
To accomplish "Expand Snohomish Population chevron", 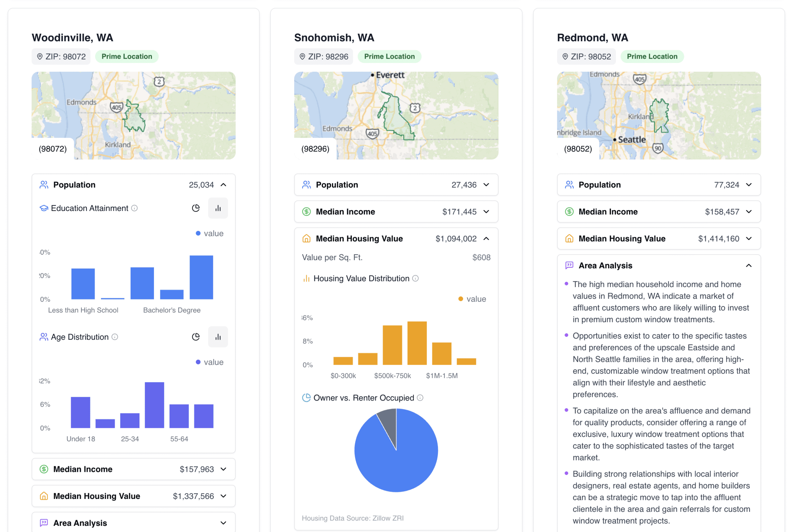I will (x=486, y=185).
